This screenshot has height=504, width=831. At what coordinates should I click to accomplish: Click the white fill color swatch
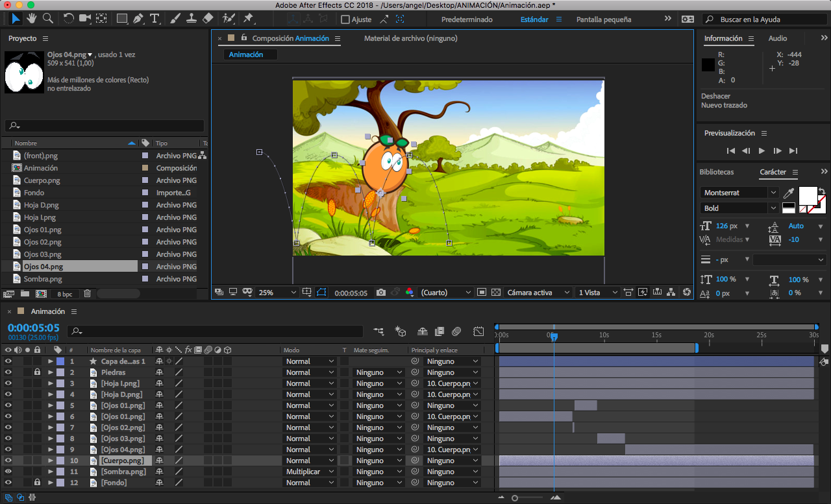808,195
